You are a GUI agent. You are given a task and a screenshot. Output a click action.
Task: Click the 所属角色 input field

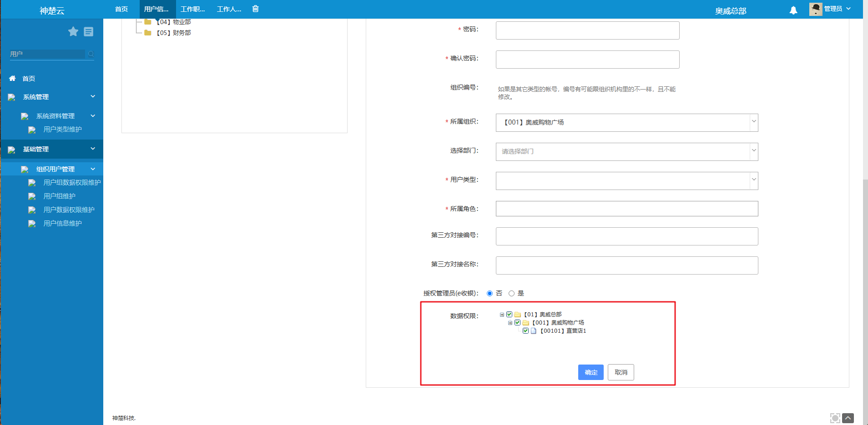[627, 209]
